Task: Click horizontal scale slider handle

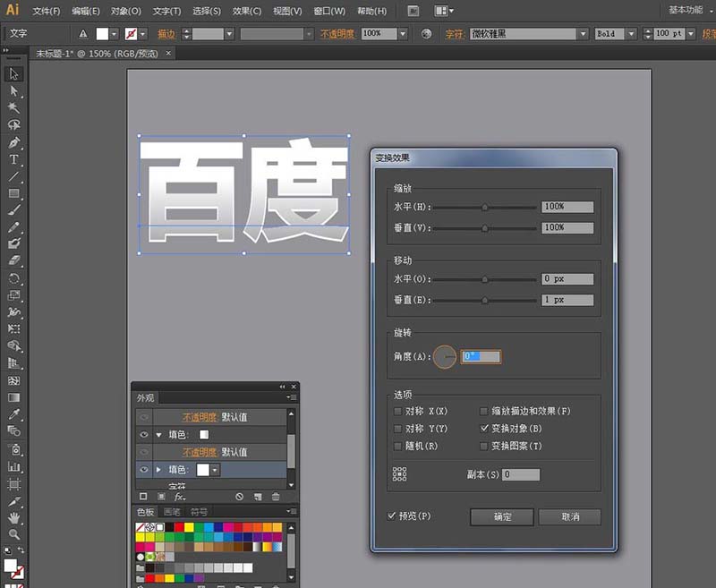Action: [x=484, y=208]
